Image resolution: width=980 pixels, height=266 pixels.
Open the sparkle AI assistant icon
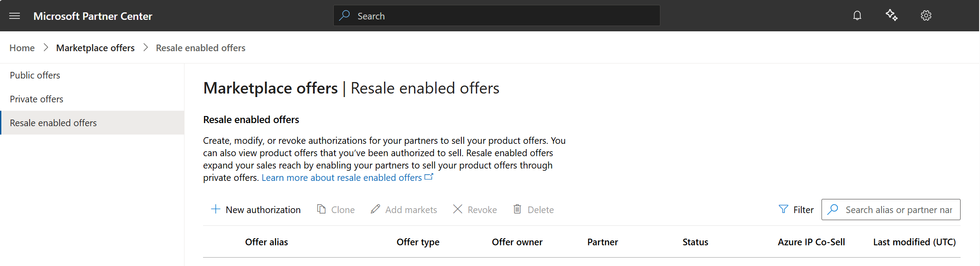click(x=891, y=15)
